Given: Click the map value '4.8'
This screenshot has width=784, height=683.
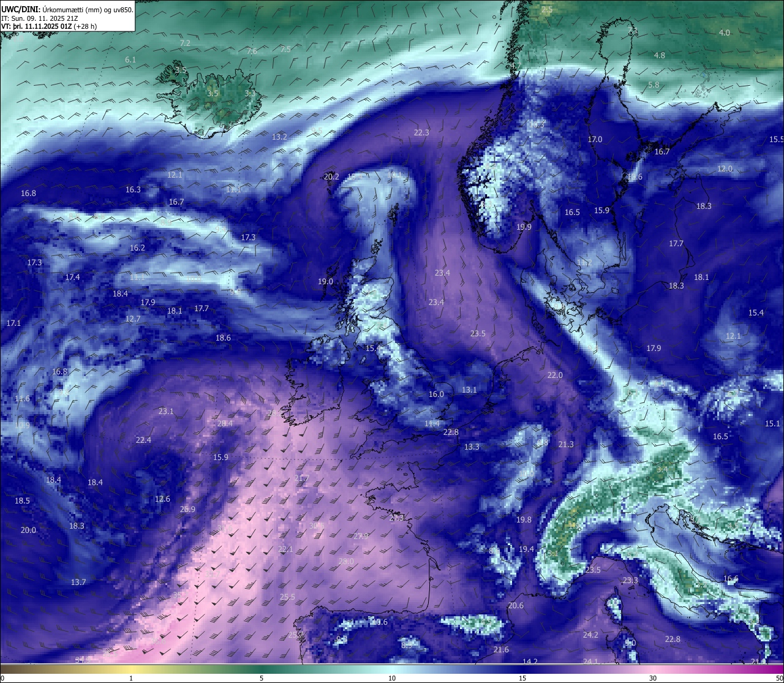Looking at the screenshot, I should [659, 56].
